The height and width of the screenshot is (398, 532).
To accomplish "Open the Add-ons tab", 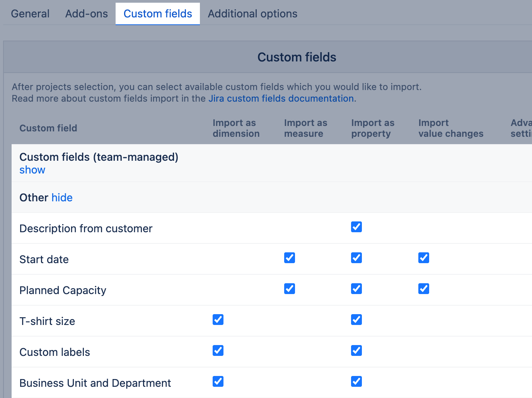I will (87, 14).
